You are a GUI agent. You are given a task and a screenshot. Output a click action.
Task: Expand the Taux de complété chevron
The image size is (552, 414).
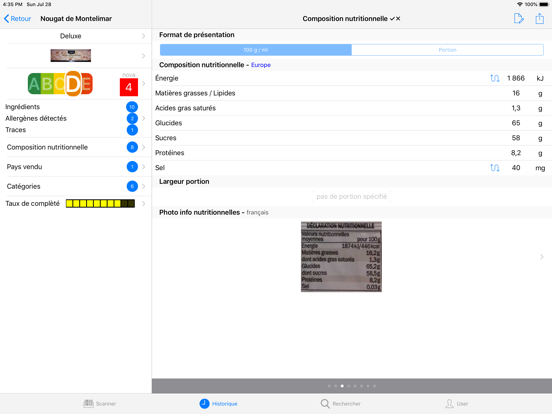coord(143,203)
